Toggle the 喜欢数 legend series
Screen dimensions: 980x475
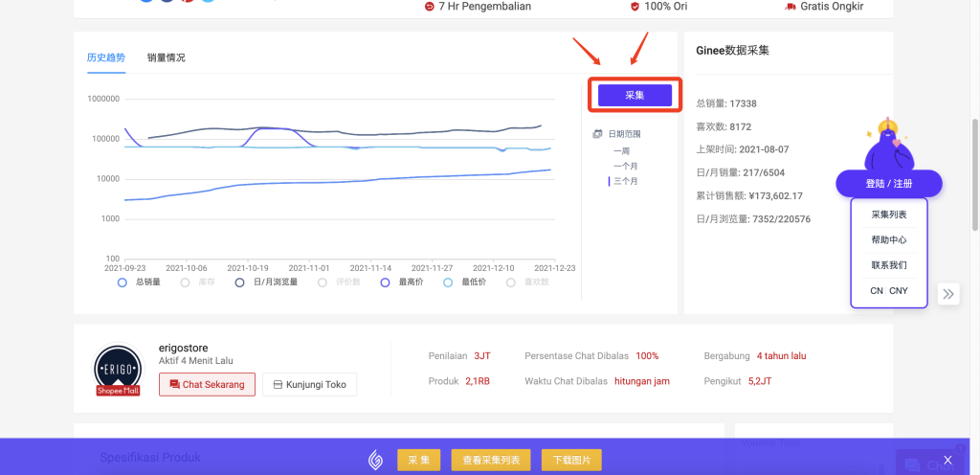[x=527, y=282]
